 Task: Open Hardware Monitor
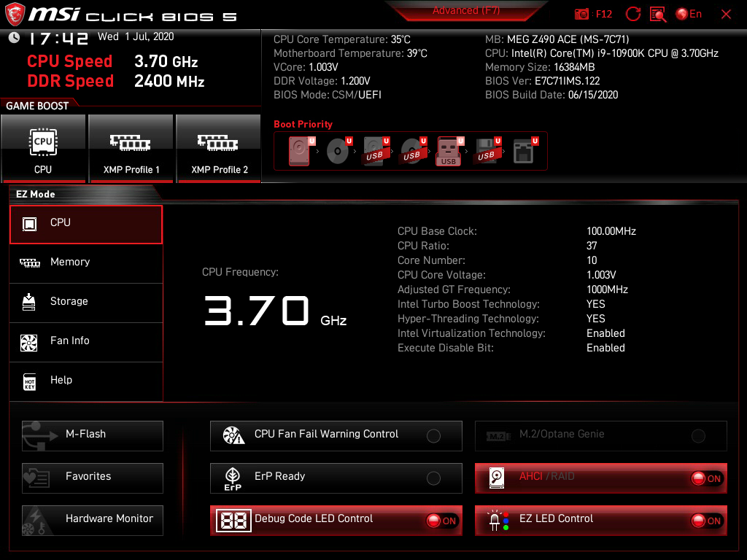pos(92,519)
